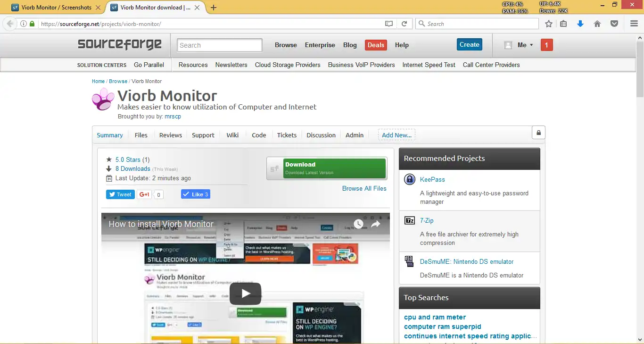Click the Viorb Monitor project logo
This screenshot has height=344, width=644.
click(x=103, y=100)
